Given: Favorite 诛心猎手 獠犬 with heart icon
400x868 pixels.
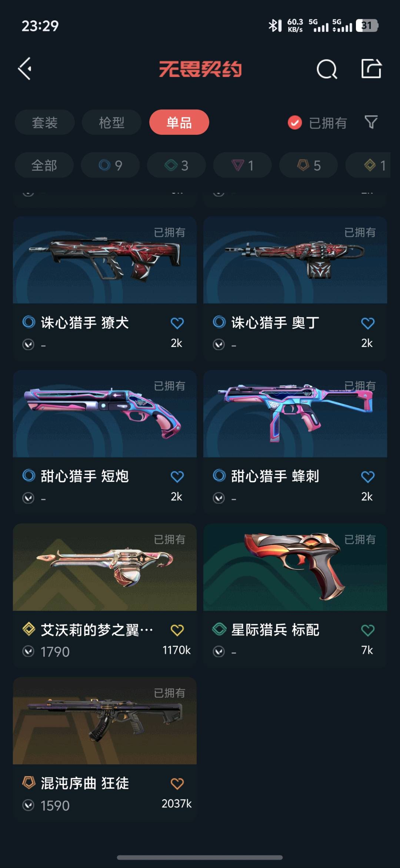Looking at the screenshot, I should tap(177, 323).
